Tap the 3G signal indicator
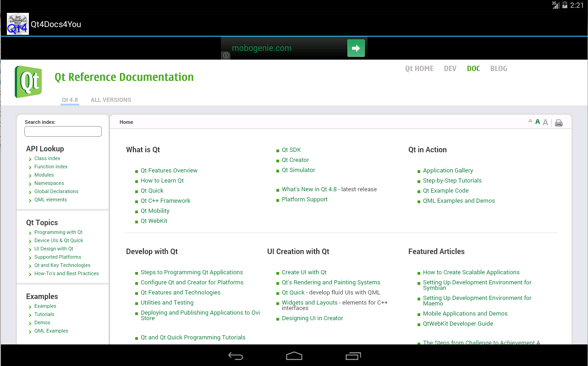 (556, 5)
